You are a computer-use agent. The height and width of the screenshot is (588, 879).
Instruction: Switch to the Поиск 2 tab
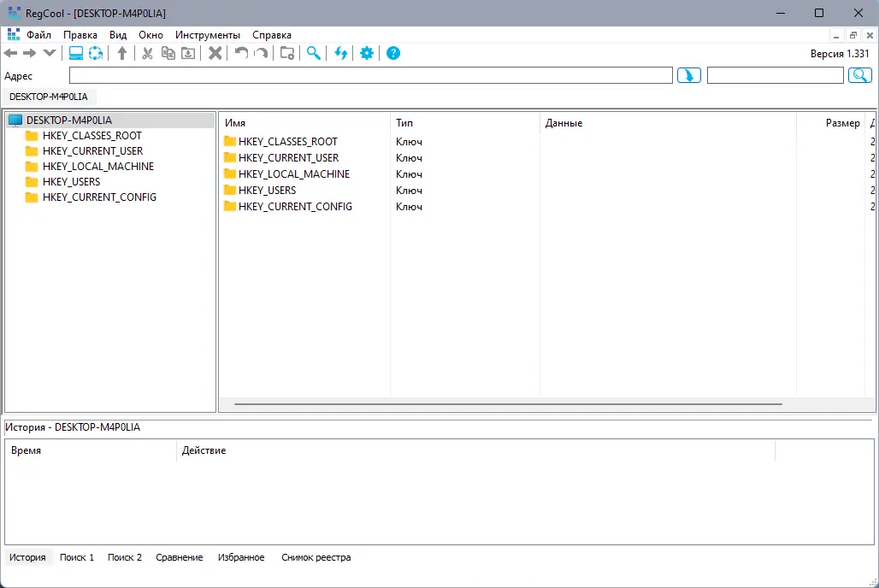click(x=125, y=557)
